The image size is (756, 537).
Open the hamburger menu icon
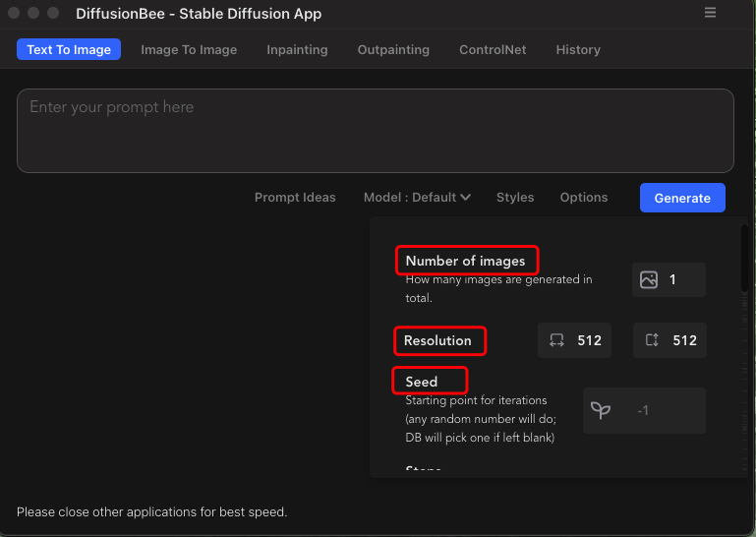tap(710, 13)
